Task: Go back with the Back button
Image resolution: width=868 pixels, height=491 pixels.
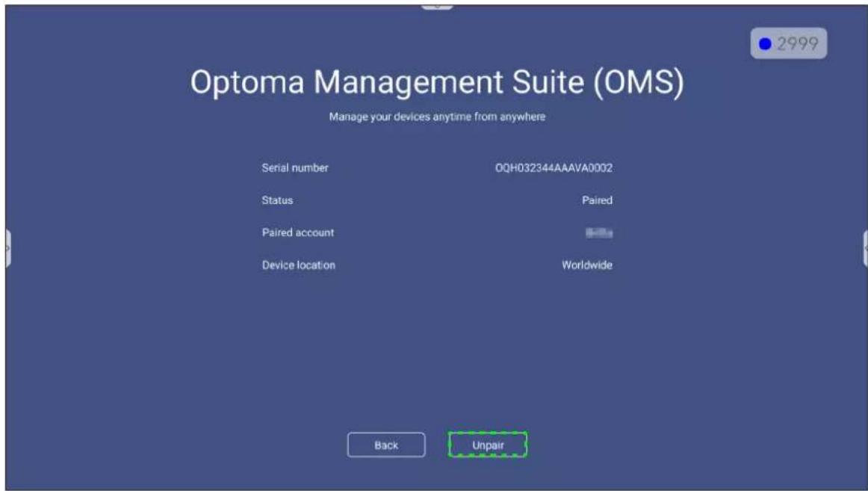Action: [386, 445]
